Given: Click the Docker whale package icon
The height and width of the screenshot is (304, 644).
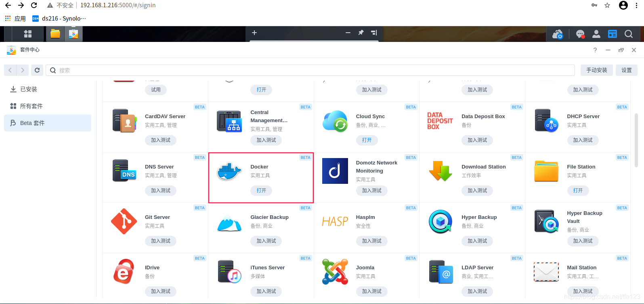Looking at the screenshot, I should pos(229,171).
